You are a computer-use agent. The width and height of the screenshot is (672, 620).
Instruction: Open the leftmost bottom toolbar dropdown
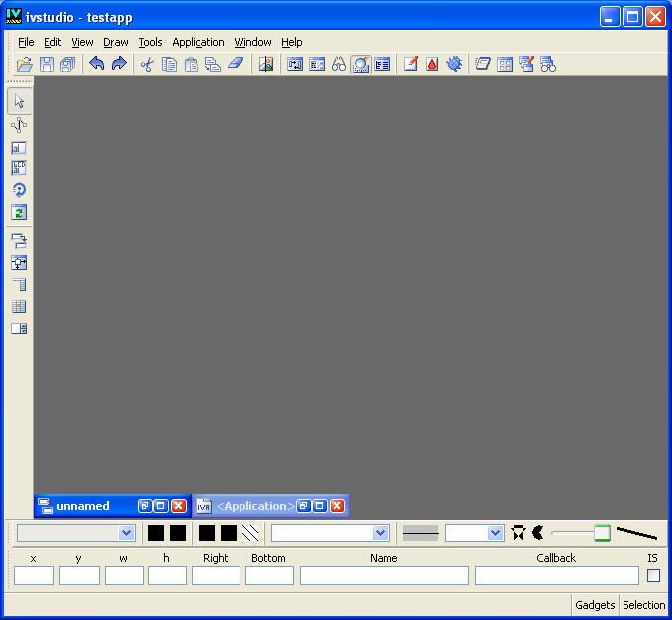click(126, 533)
